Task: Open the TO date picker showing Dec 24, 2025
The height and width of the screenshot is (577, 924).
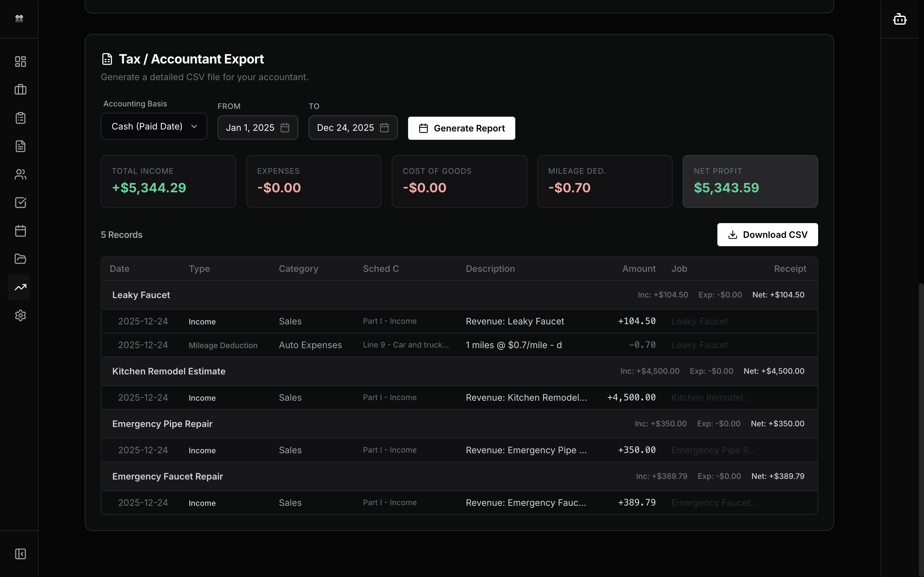Action: [352, 128]
